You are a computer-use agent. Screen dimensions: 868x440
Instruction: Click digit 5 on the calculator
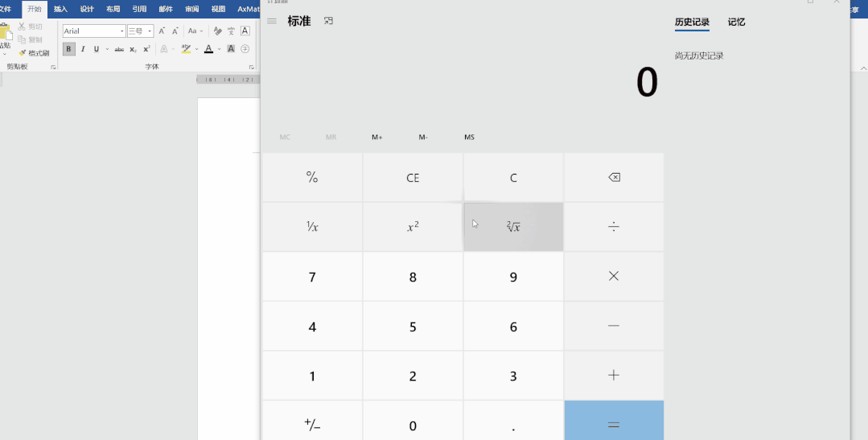(x=413, y=326)
